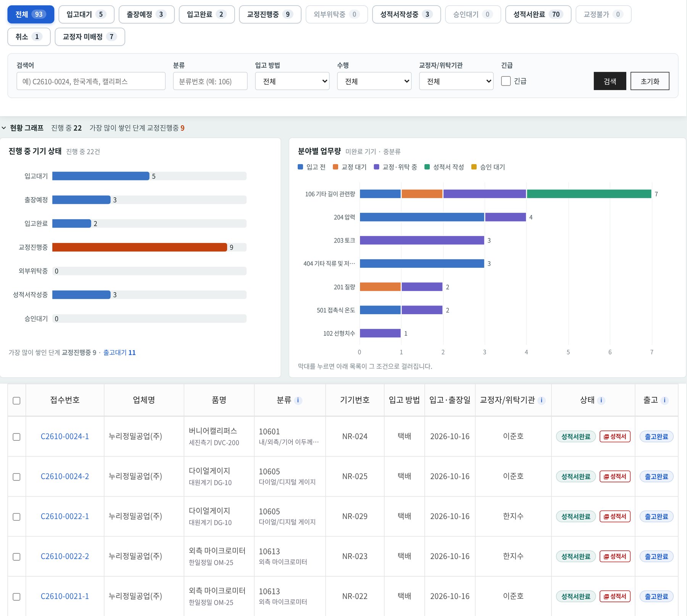Click the 203 토크 purple bar

click(422, 240)
